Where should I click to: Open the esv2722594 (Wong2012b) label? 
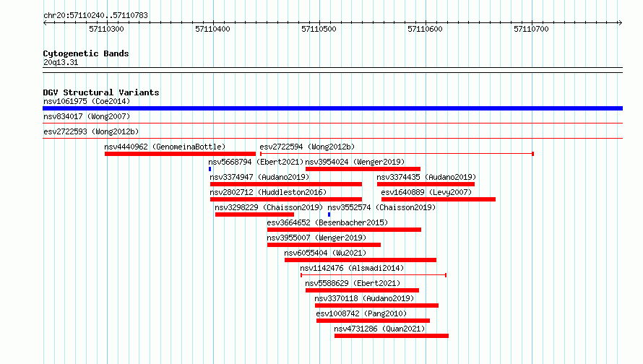(307, 147)
